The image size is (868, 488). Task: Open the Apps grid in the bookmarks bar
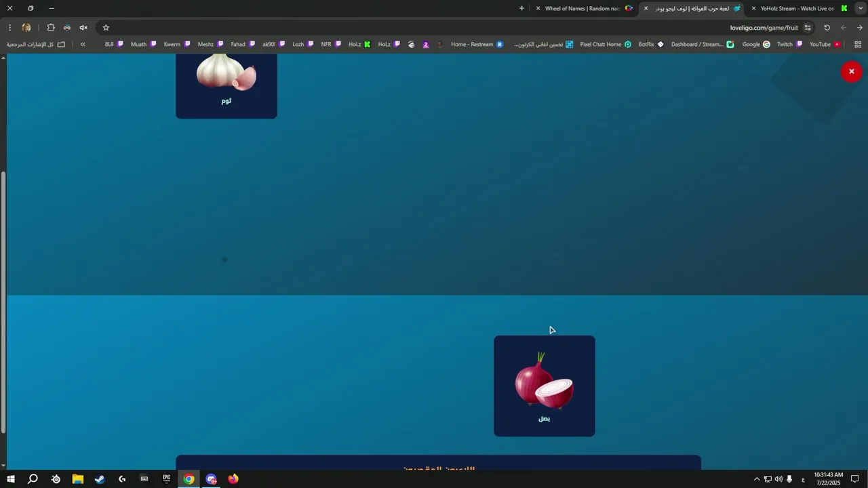point(858,44)
